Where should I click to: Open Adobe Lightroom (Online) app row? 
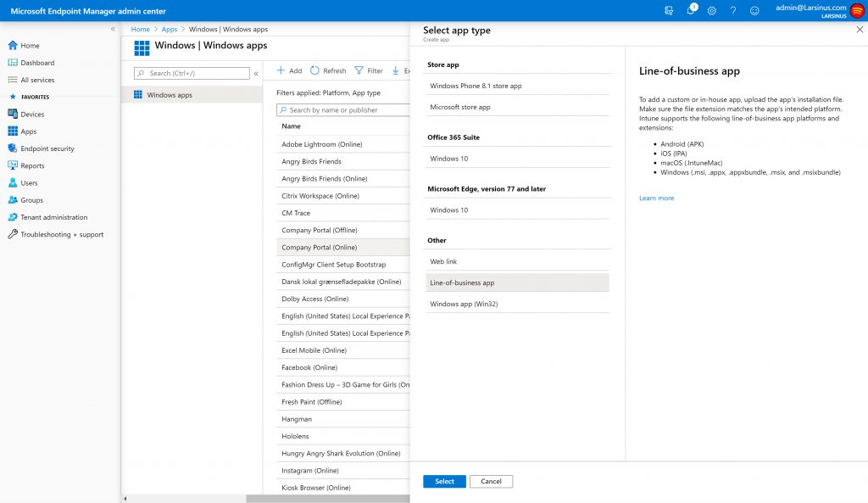coord(343,144)
